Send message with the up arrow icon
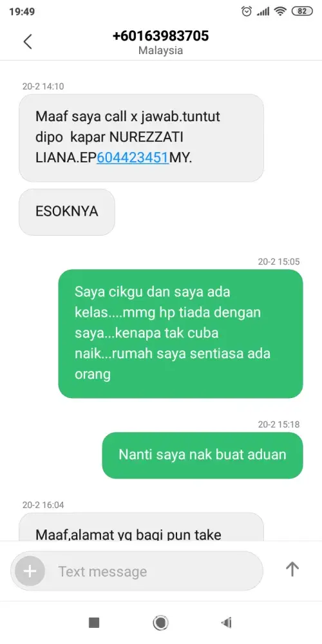 pyautogui.click(x=292, y=569)
